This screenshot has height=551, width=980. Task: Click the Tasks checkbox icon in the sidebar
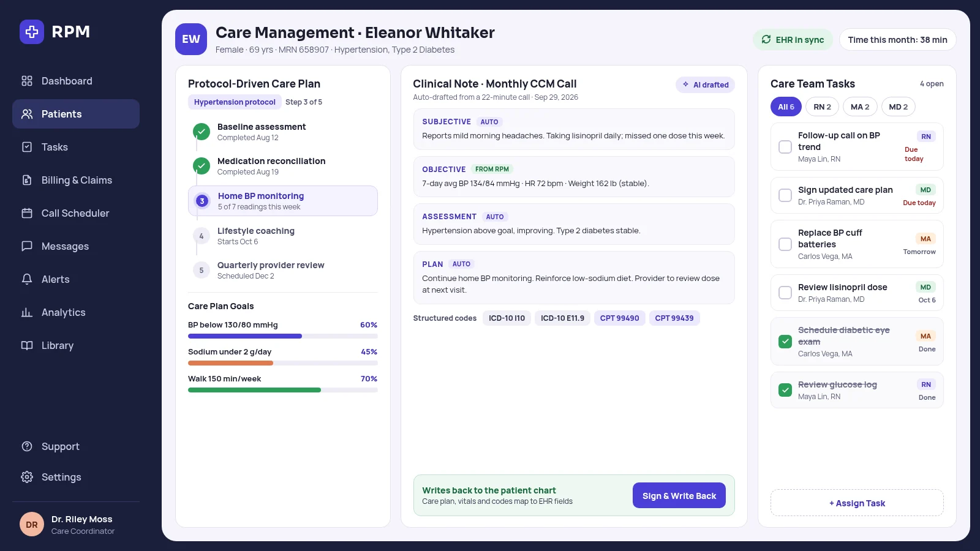coord(27,147)
